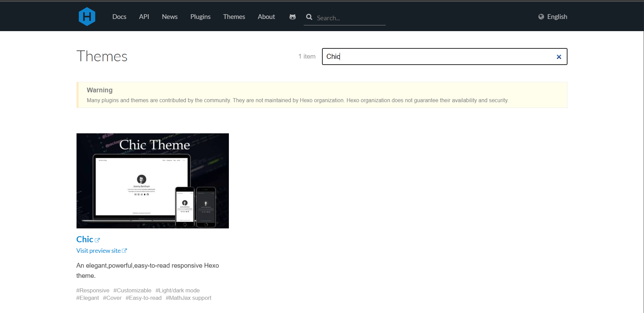The width and height of the screenshot is (644, 313).
Task: Open the Chic theme title link
Action: coord(85,239)
